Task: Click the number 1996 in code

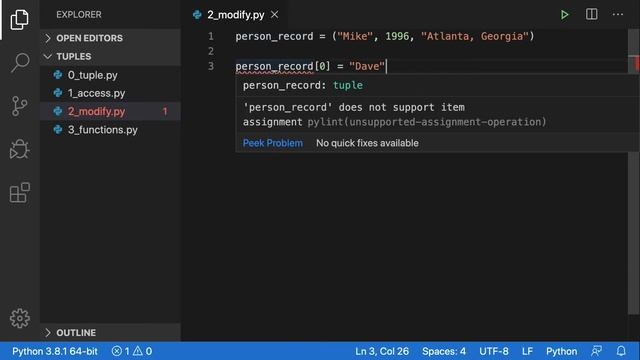Action: [397, 36]
